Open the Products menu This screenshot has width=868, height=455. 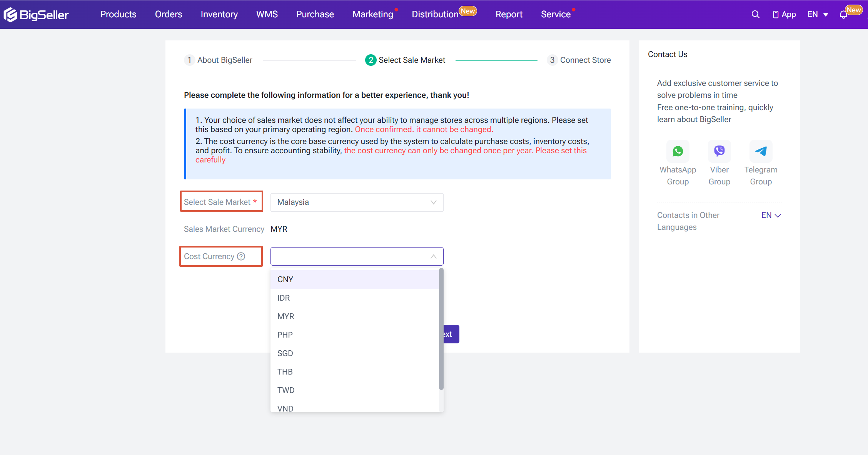pyautogui.click(x=119, y=14)
